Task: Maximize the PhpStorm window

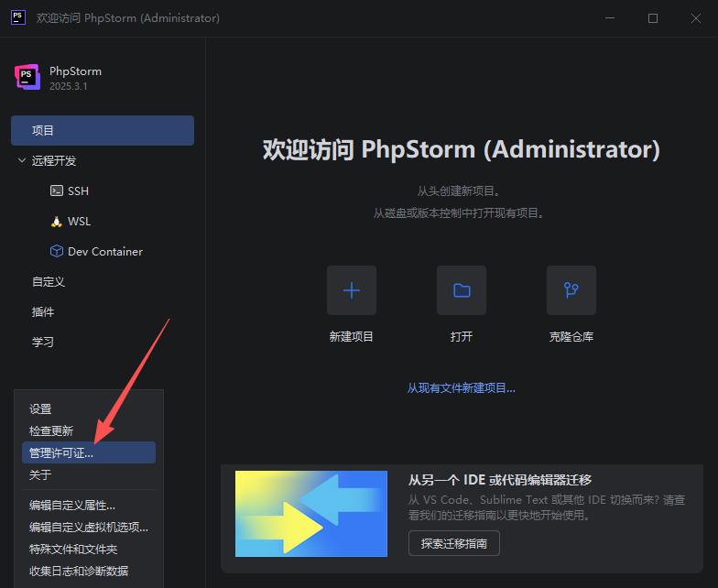Action: coord(653,18)
